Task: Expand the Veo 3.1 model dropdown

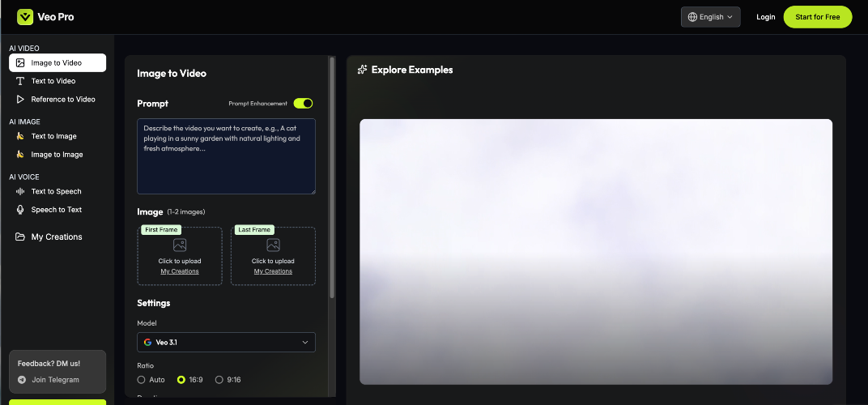Action: pos(227,343)
